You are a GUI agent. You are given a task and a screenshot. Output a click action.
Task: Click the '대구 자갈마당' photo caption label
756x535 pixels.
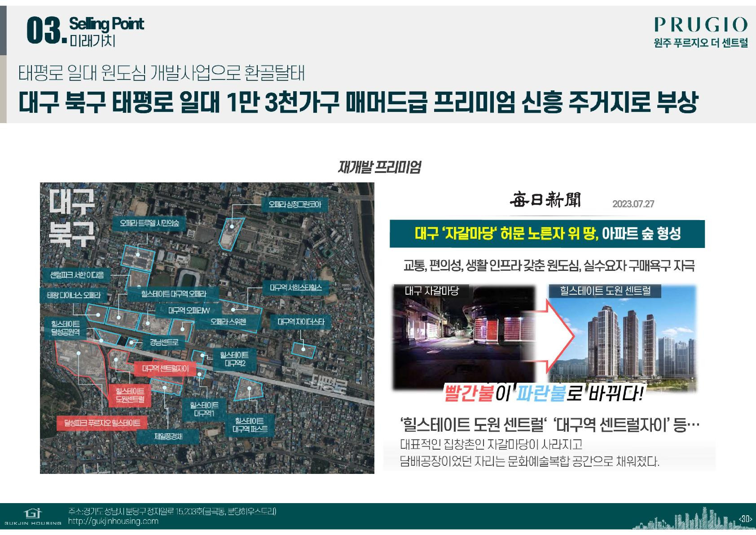coord(431,291)
